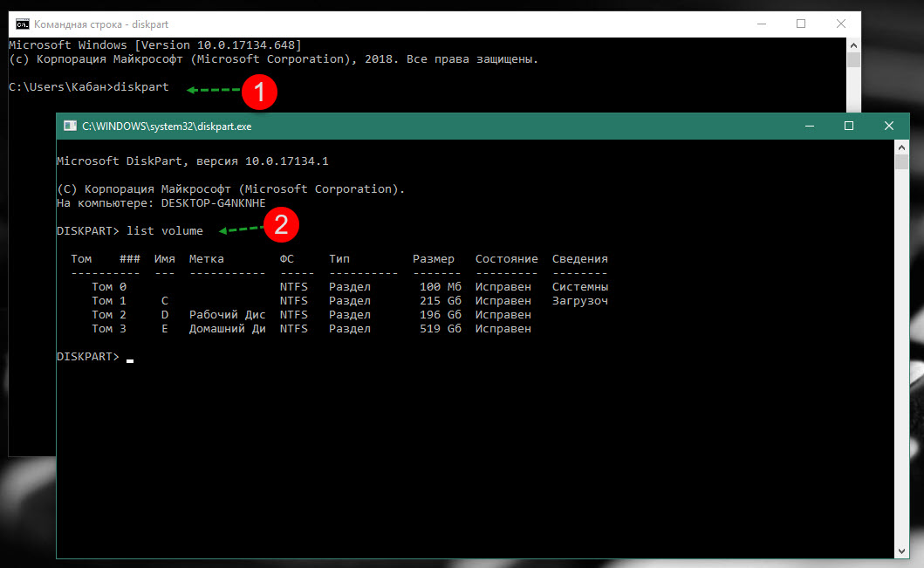
Task: Click drive letter 'E' in volume list
Action: coord(165,329)
